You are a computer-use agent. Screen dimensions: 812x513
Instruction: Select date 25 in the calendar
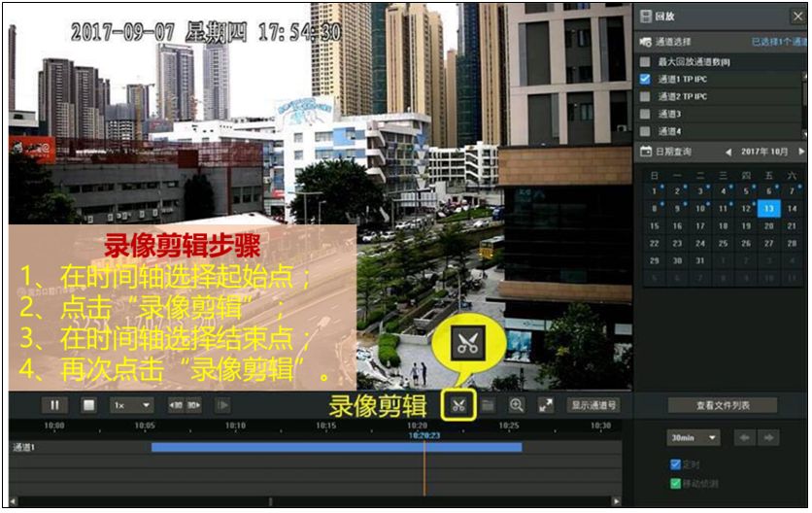pos(724,244)
